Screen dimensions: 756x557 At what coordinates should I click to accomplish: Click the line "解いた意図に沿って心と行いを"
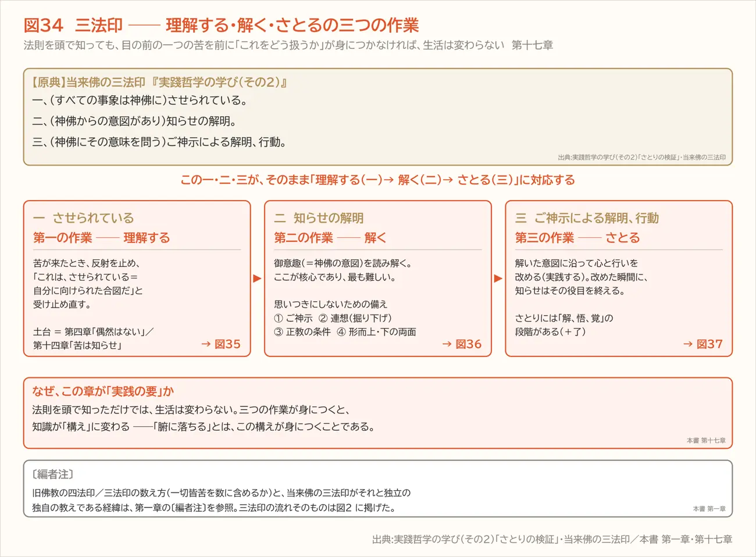(x=577, y=263)
